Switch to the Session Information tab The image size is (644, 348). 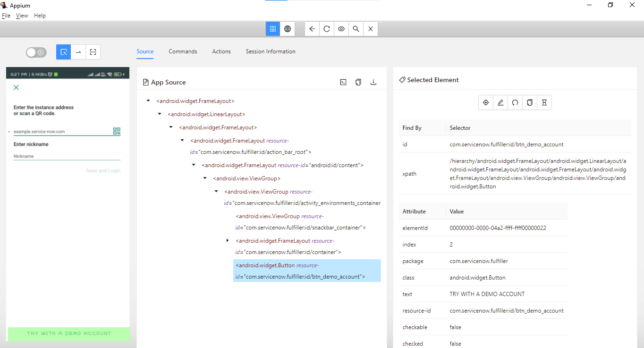(x=270, y=51)
